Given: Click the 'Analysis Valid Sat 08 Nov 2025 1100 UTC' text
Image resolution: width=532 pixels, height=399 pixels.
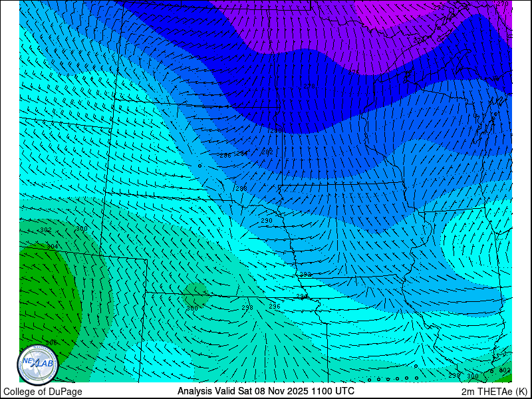Looking at the screenshot, I should click(x=266, y=391).
